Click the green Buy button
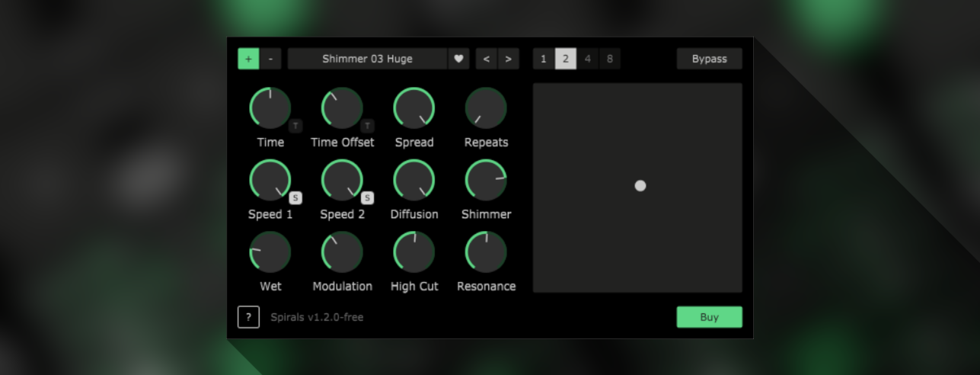The height and width of the screenshot is (375, 980). [x=709, y=317]
